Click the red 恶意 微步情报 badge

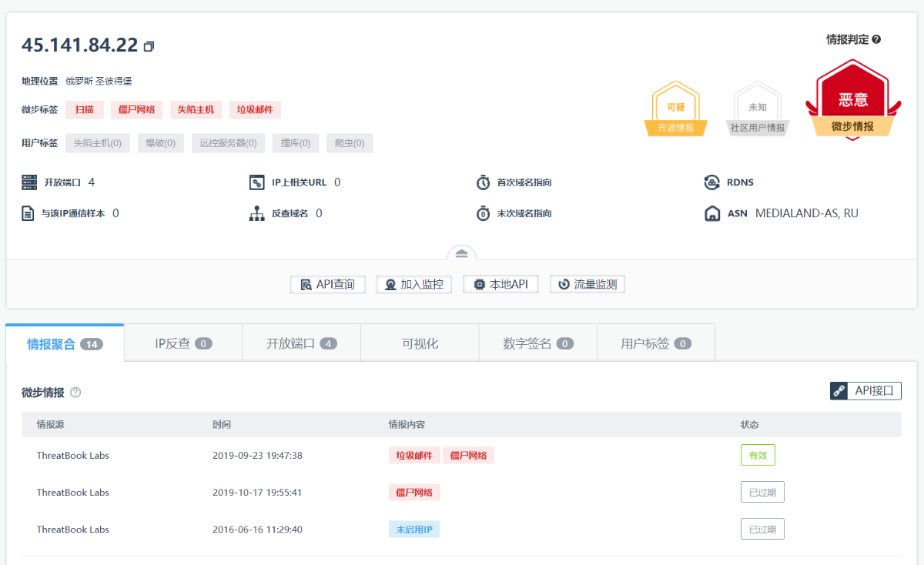pyautogui.click(x=852, y=100)
